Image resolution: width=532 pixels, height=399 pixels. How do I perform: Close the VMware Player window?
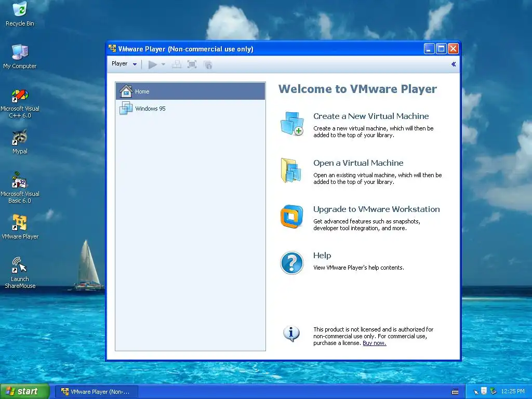[x=453, y=49]
